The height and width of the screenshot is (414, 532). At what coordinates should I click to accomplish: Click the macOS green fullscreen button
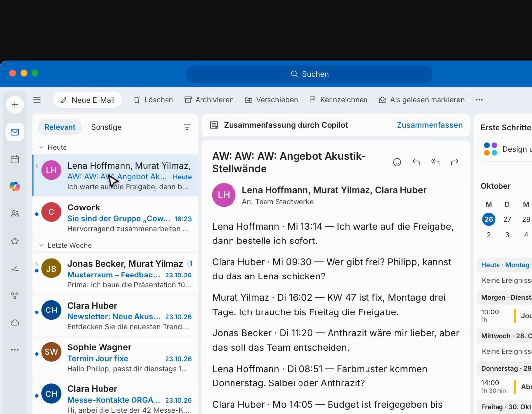35,73
